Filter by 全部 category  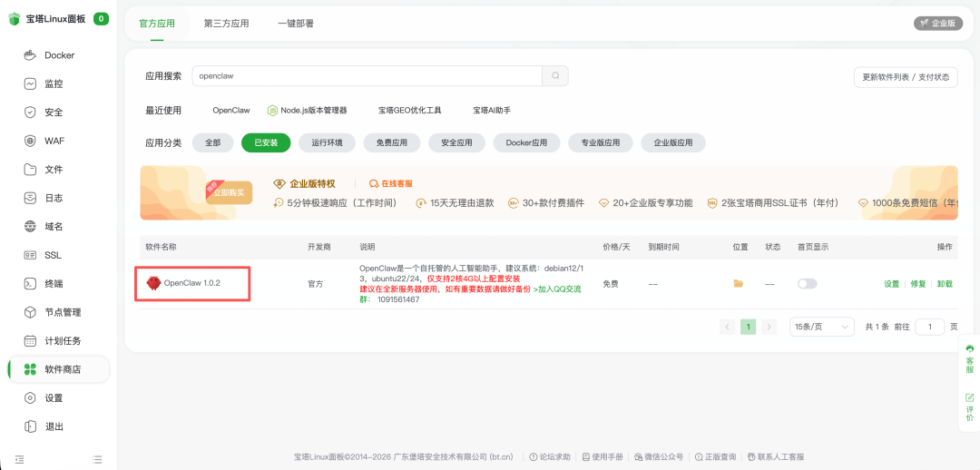[212, 142]
